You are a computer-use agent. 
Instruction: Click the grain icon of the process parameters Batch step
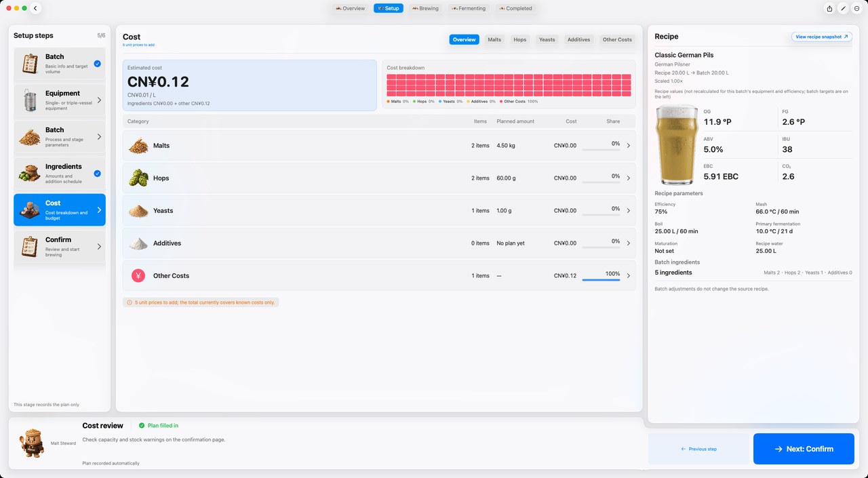click(x=29, y=137)
